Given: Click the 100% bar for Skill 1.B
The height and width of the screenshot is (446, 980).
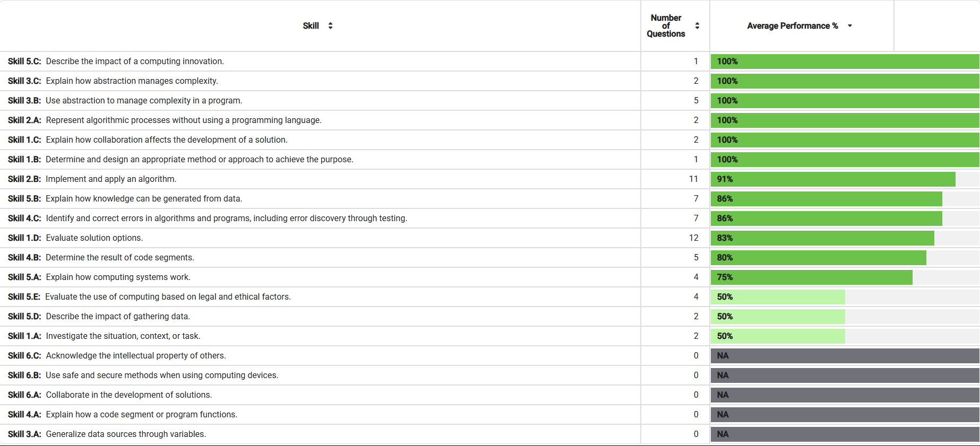Looking at the screenshot, I should (845, 160).
